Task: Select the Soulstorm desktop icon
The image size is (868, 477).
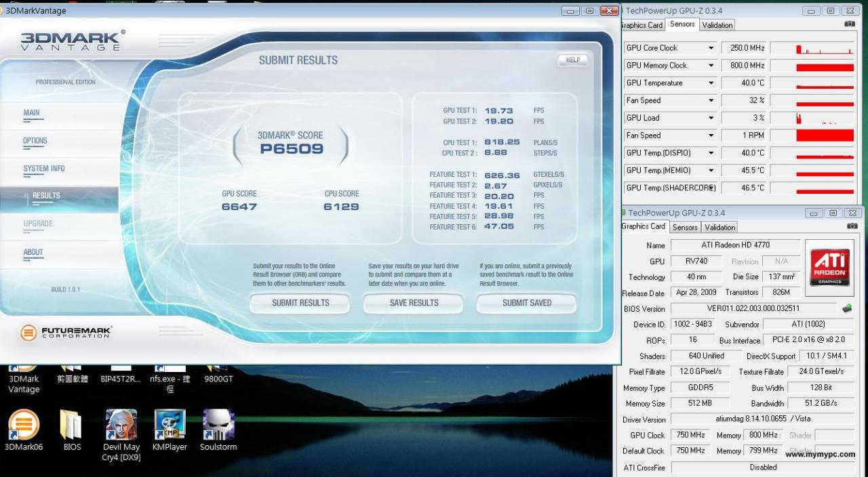Action: click(218, 430)
